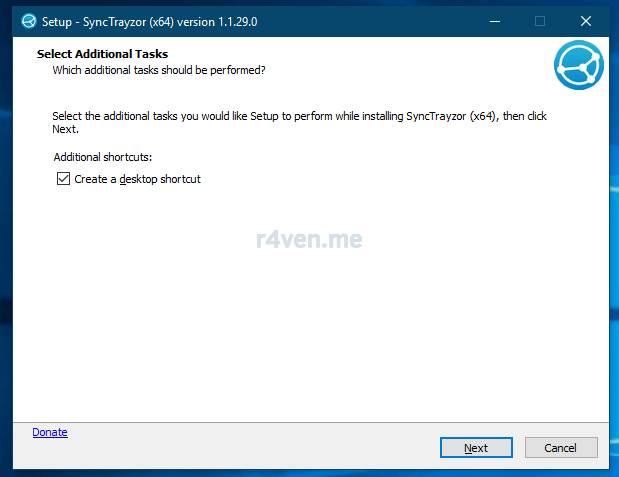Click the "Additional shortcuts:" group label

(102, 157)
